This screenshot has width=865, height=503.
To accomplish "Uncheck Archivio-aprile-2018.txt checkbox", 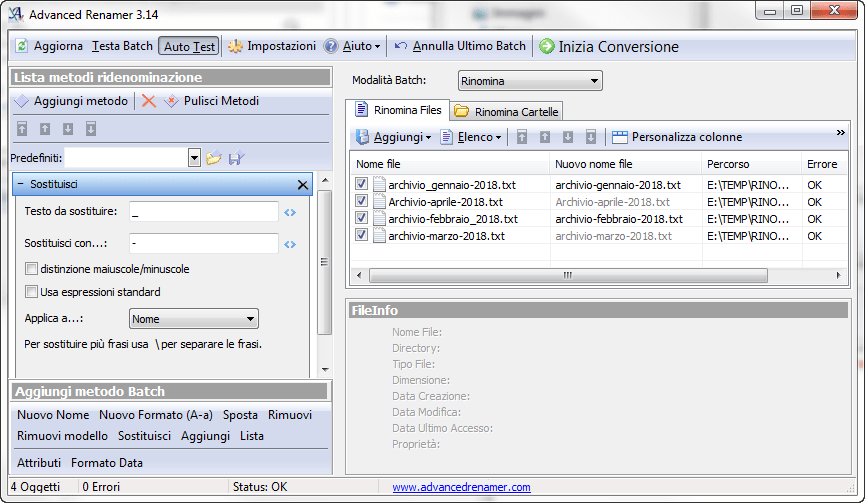I will [361, 201].
